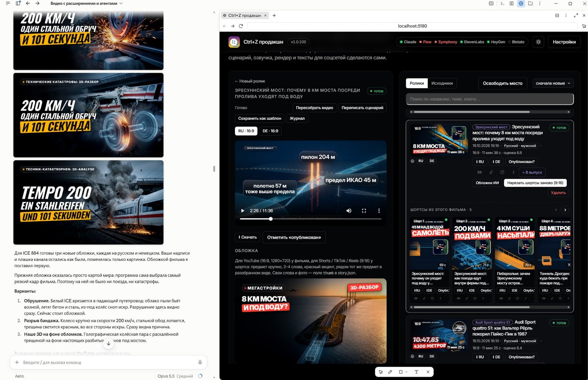
Task: Select the text tool in annotation toolbar
Action: point(416,372)
